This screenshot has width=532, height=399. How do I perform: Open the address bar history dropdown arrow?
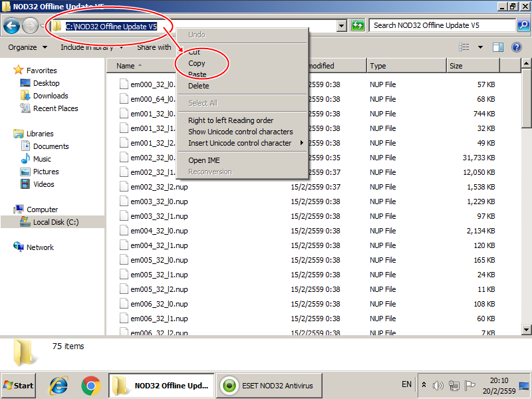click(341, 25)
